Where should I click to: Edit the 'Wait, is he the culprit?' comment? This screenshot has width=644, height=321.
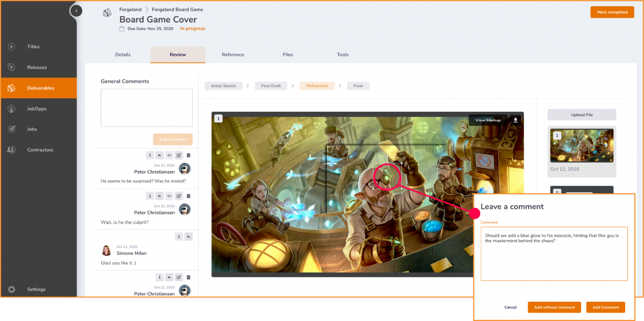pos(179,196)
